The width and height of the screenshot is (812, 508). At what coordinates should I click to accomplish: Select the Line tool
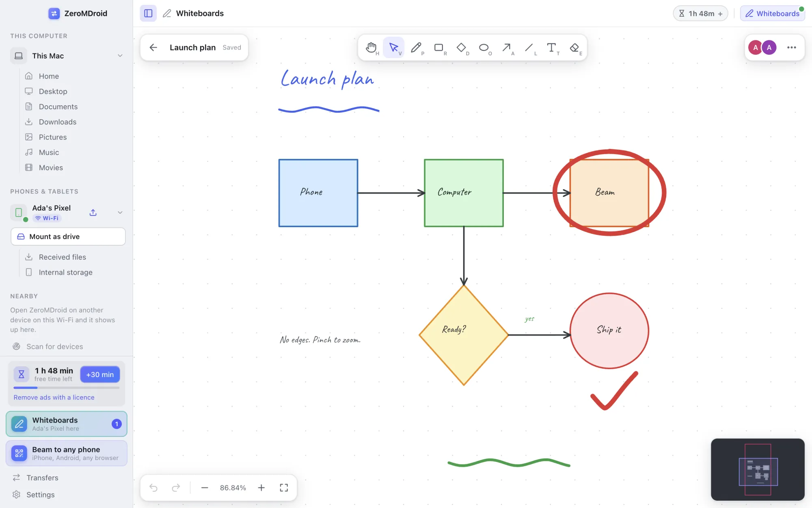(x=529, y=48)
